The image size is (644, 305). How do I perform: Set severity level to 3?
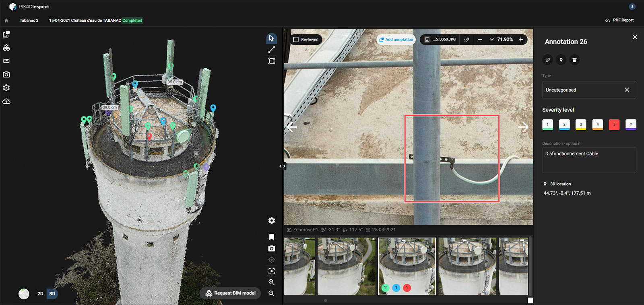pyautogui.click(x=581, y=125)
